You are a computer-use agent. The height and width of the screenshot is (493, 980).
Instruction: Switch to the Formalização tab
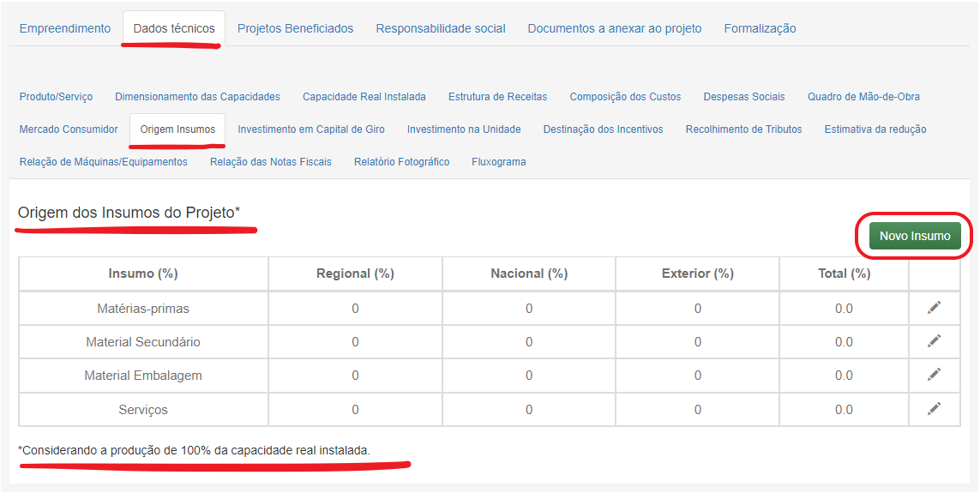tap(760, 29)
